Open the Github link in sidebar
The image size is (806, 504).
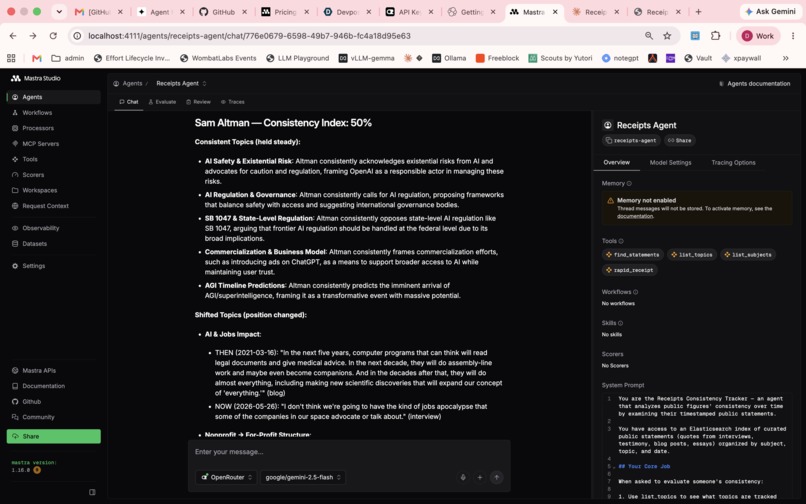click(53, 402)
